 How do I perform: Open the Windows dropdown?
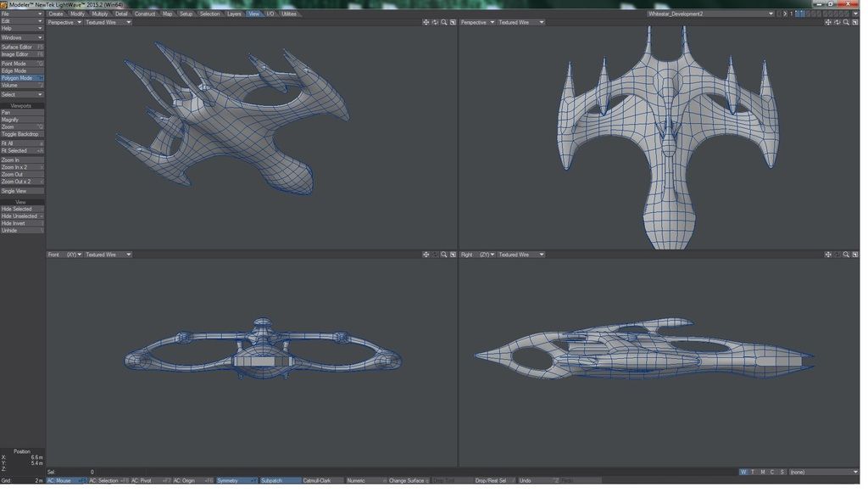(x=22, y=37)
